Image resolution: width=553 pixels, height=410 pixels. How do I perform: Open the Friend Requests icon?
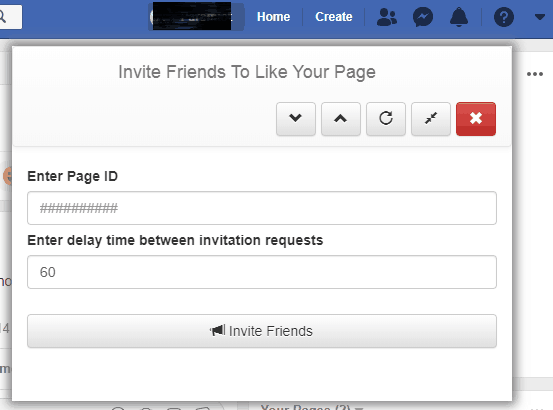[x=387, y=17]
